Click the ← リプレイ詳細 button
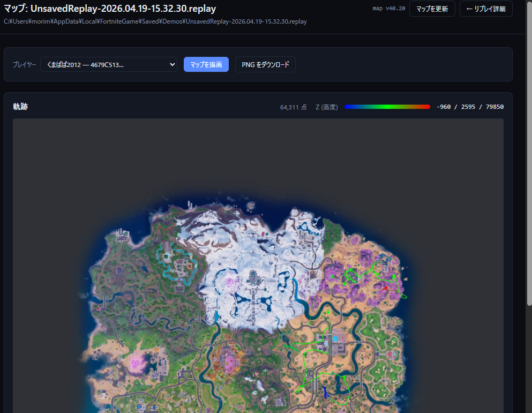Image resolution: width=532 pixels, height=413 pixels. pos(485,9)
